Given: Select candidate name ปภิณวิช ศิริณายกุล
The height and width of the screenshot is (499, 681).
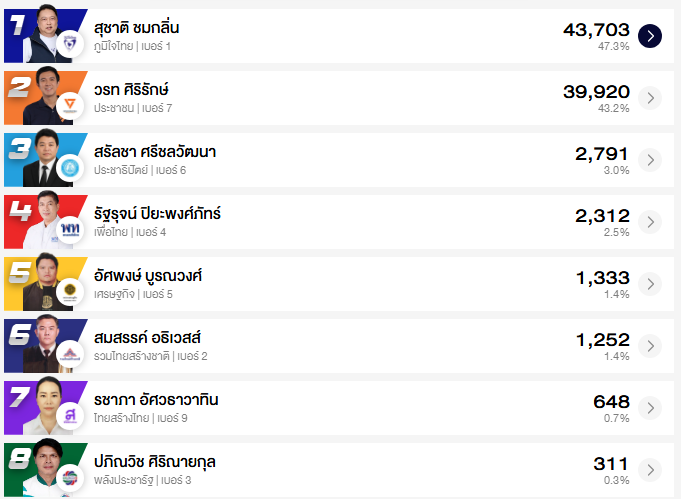Looking at the screenshot, I should [154, 462].
